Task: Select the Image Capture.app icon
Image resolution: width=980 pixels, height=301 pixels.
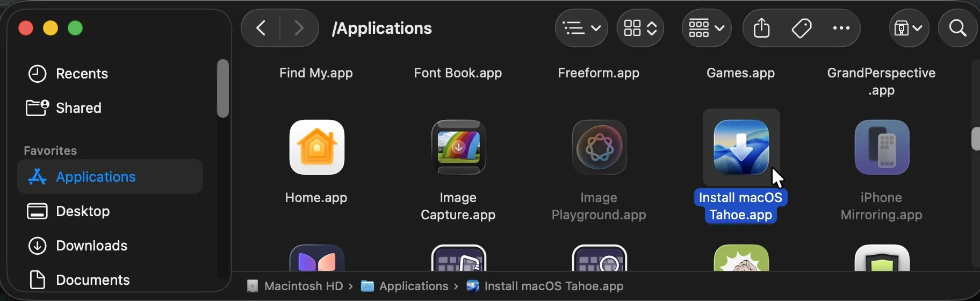Action: (x=458, y=147)
